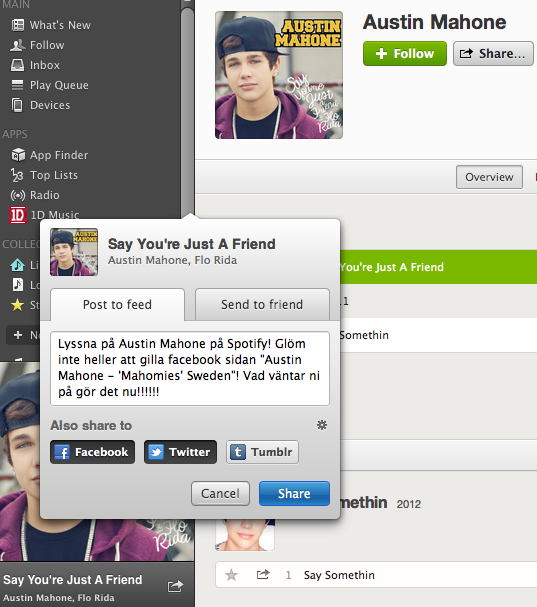Open share settings gear menu

click(x=322, y=425)
